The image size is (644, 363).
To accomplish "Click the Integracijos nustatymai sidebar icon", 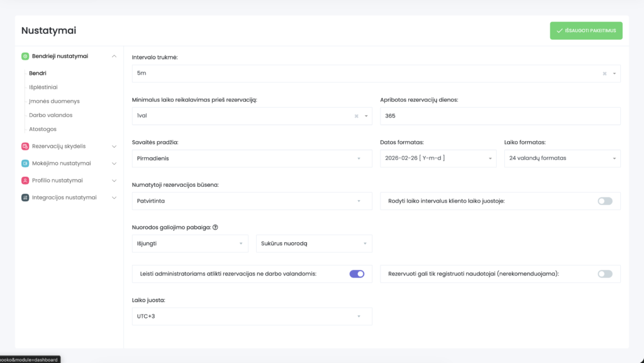I will [x=25, y=198].
